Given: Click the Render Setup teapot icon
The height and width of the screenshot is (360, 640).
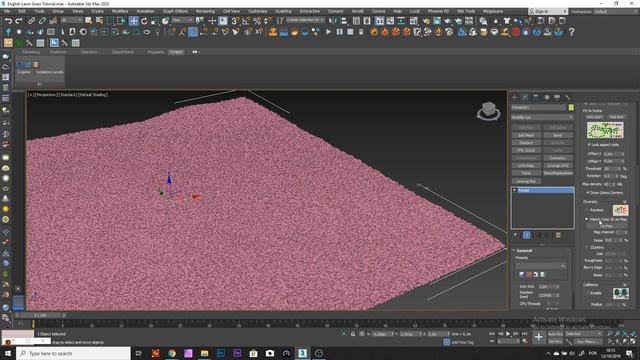Looking at the screenshot, I should point(426,21).
